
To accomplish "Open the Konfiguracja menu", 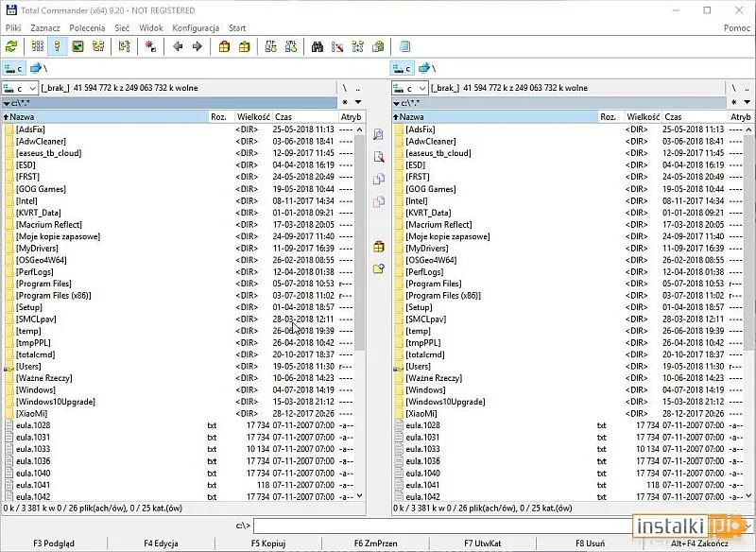I will point(196,28).
